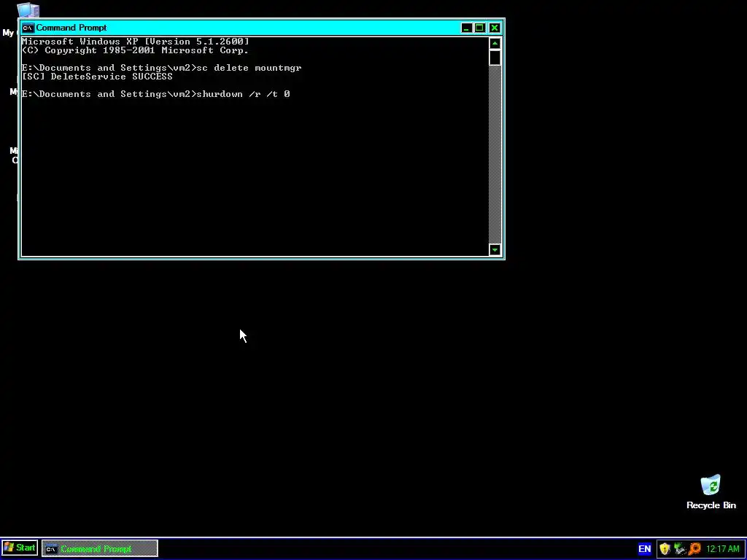Click the 12:17 AM clock
Screen dimensions: 747x560
(723, 548)
